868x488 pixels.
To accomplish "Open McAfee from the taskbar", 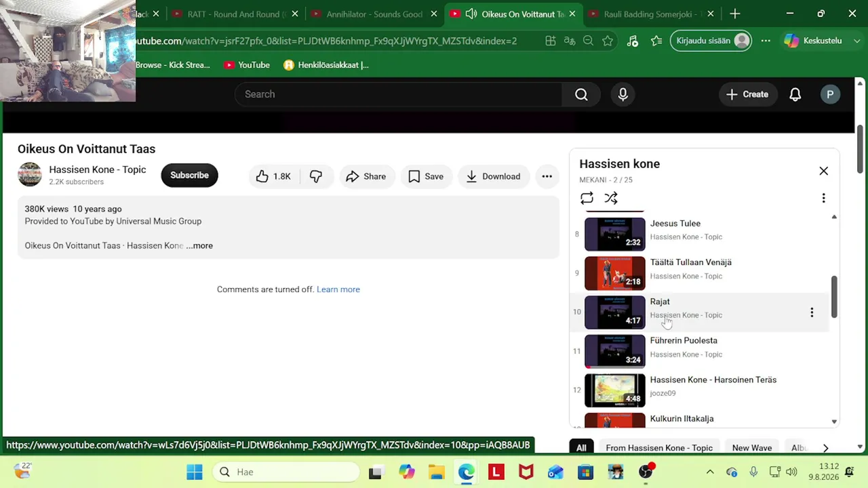I will pos(526,472).
